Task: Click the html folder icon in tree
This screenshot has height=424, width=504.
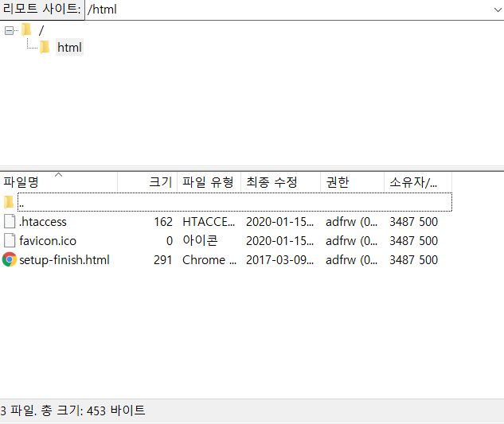Action: [45, 47]
